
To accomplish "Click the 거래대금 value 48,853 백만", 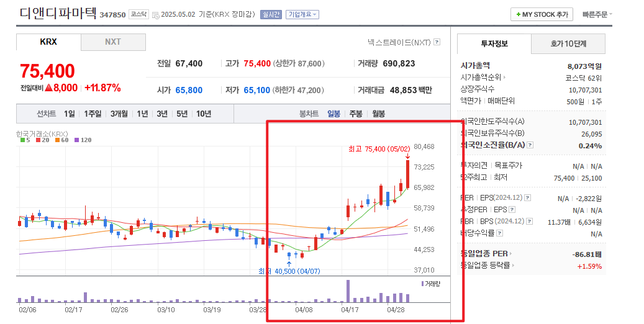I will coord(410,91).
